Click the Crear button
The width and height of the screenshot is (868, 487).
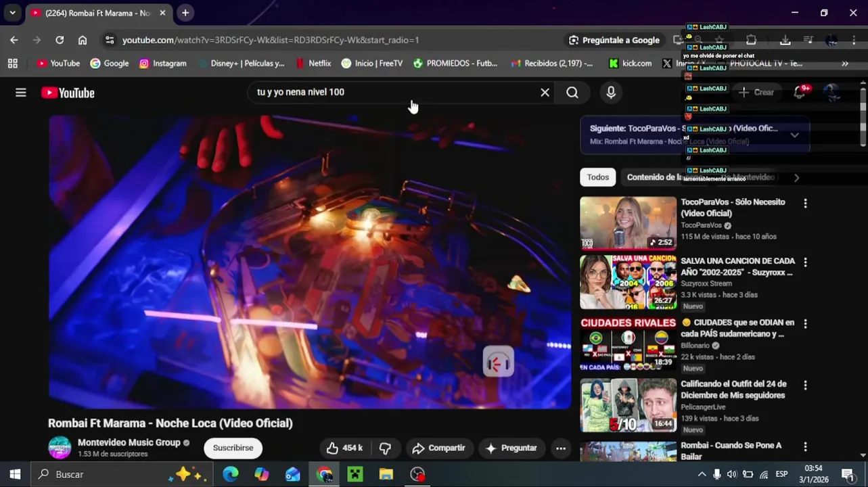[756, 92]
